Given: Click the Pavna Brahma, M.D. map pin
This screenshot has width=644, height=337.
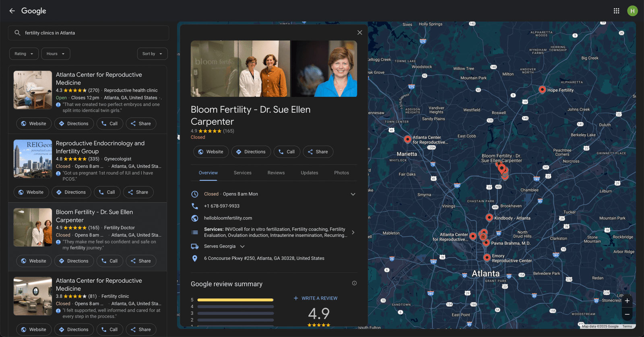Looking at the screenshot, I should tap(486, 242).
